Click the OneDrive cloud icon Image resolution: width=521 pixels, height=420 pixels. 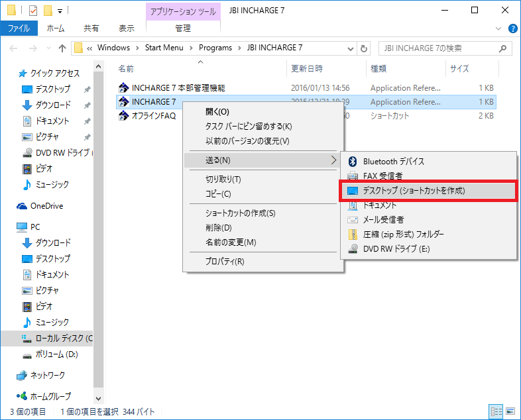(x=22, y=206)
